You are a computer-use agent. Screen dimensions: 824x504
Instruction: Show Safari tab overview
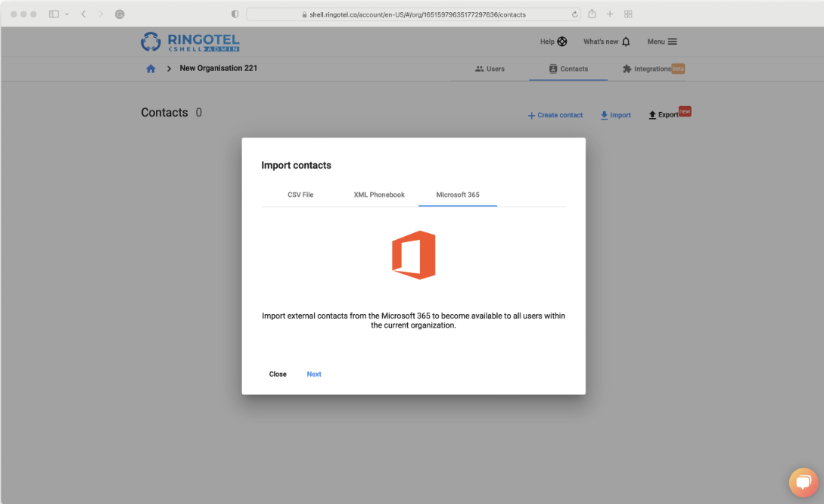tap(628, 14)
